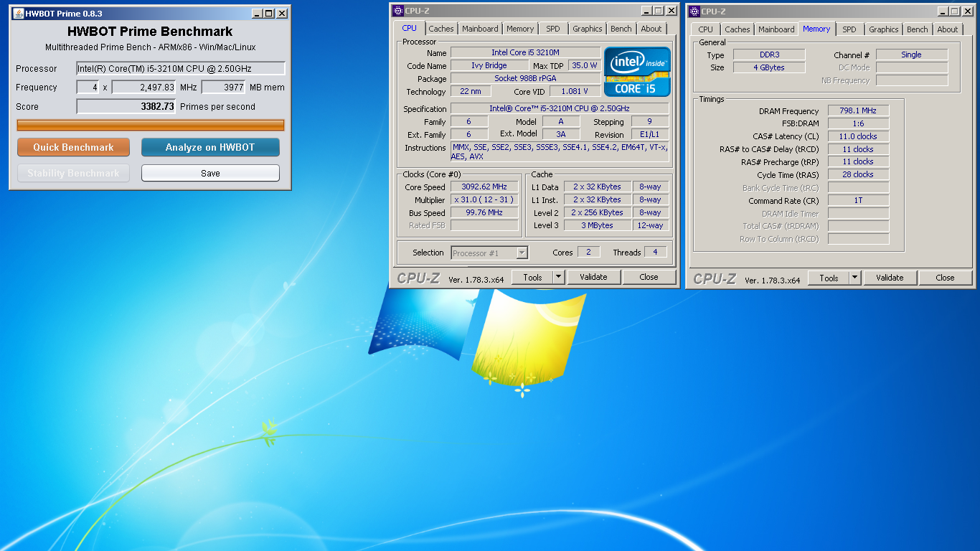The height and width of the screenshot is (551, 980).
Task: Click the DDR3 memory type value
Action: [769, 55]
